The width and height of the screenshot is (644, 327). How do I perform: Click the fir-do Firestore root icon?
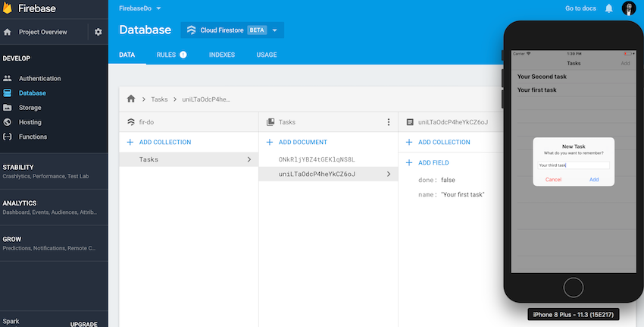[x=130, y=122]
